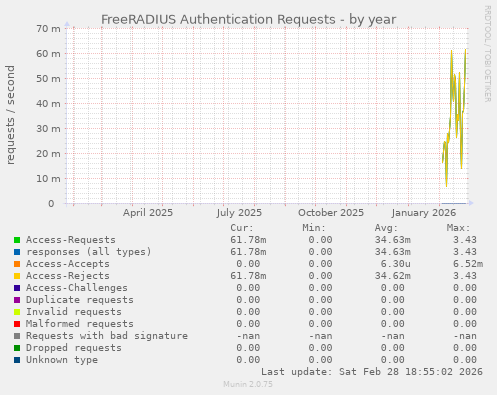The height and width of the screenshot is (395, 497).
Task: Click the 'Access-Requests' legend label
Action: tap(71, 240)
